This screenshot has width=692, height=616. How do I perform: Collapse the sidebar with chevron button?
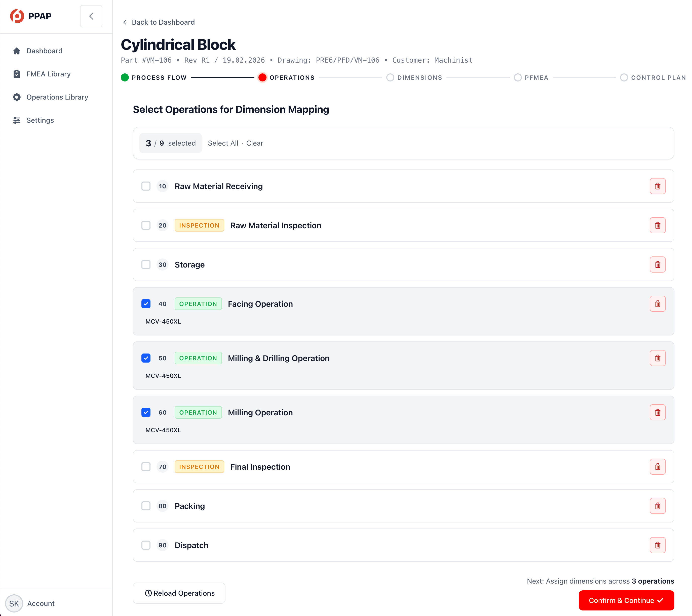(x=91, y=16)
